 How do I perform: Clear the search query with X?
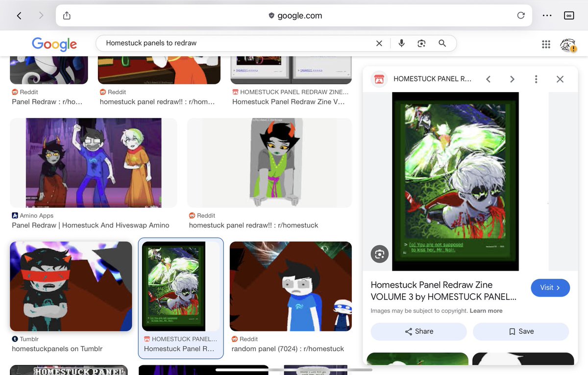379,43
